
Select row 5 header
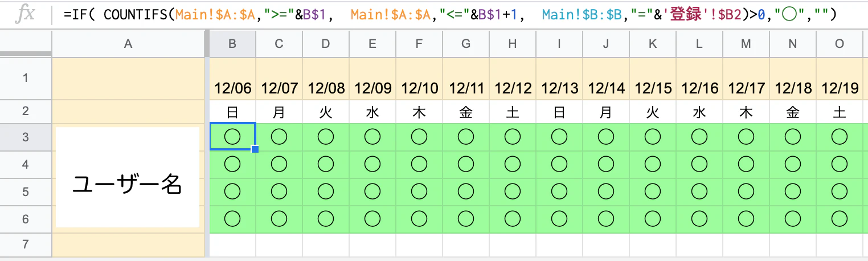point(25,191)
